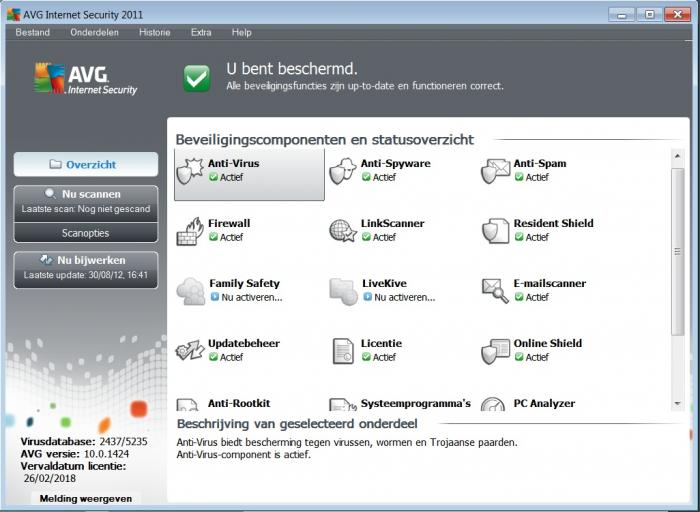Viewport: 700px width, 512px height.
Task: Start a scan with Nu scannen
Action: [86, 204]
